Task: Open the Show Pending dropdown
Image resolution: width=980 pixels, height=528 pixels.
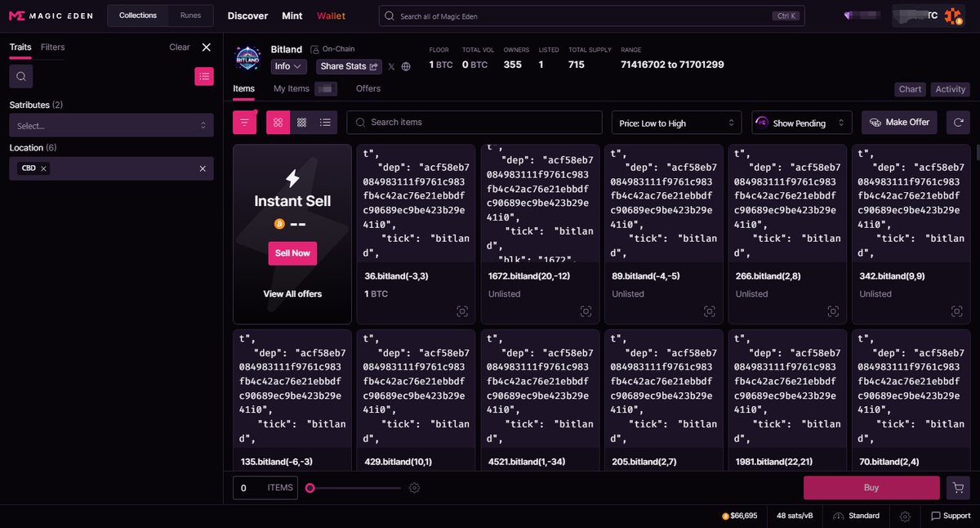Action: (802, 123)
